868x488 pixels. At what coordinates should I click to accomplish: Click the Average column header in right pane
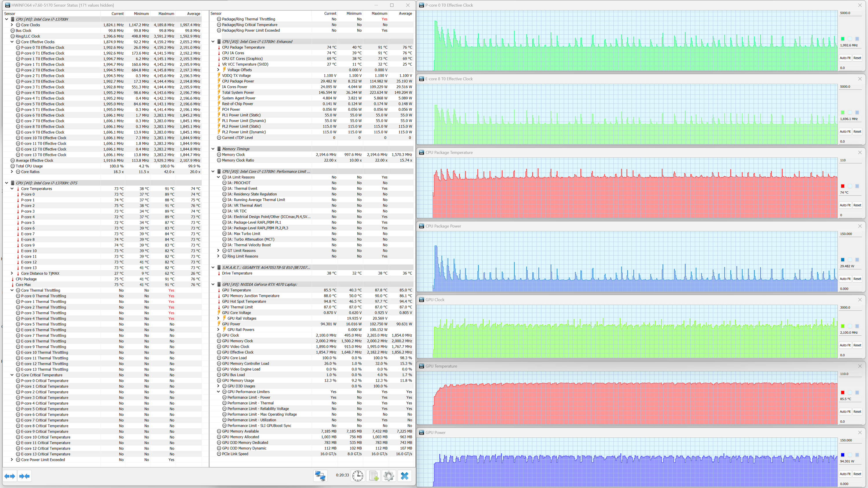[x=405, y=14]
